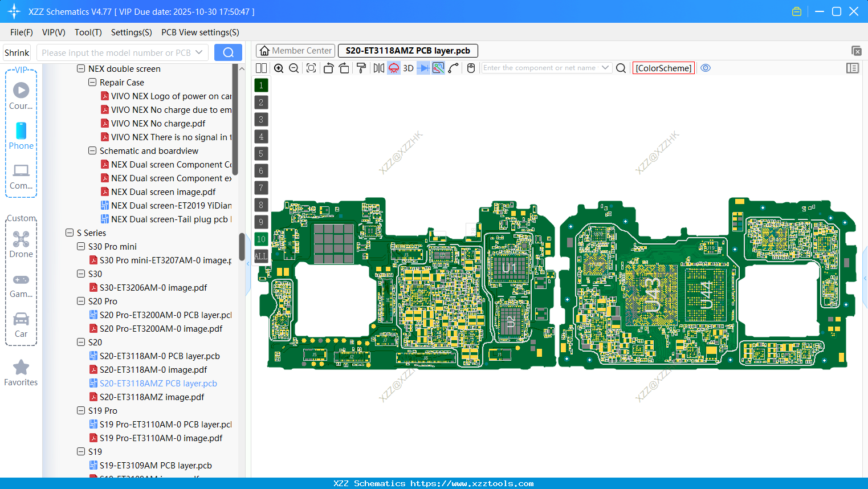Switch to the S20-ET3118AMZ PCB layer tab
Image resolution: width=868 pixels, height=489 pixels.
point(407,50)
